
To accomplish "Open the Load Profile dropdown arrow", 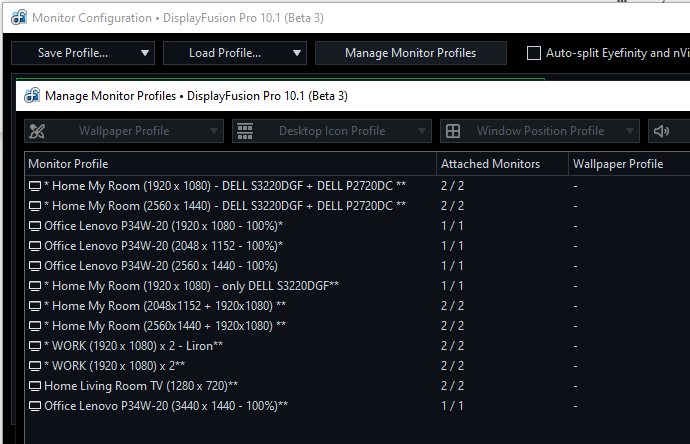I will (x=297, y=53).
